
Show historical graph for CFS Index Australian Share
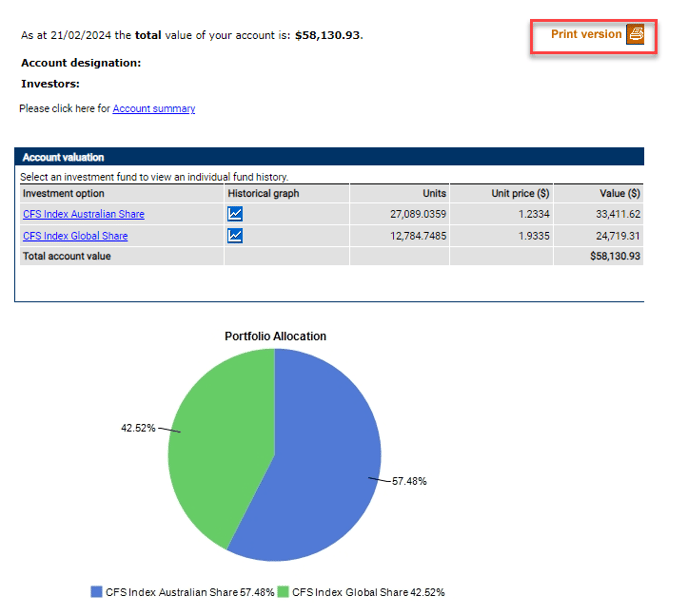pos(235,214)
